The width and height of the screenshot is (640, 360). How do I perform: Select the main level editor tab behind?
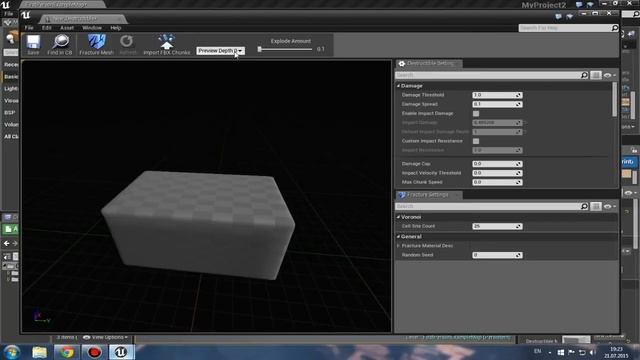coord(61,4)
